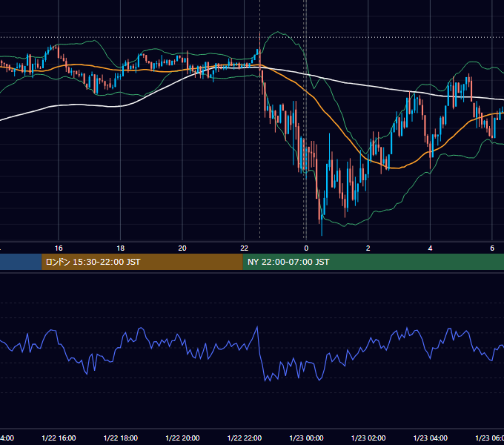The image size is (504, 445).
Task: Click the "2" hour label on price chart axis
Action: point(368,248)
